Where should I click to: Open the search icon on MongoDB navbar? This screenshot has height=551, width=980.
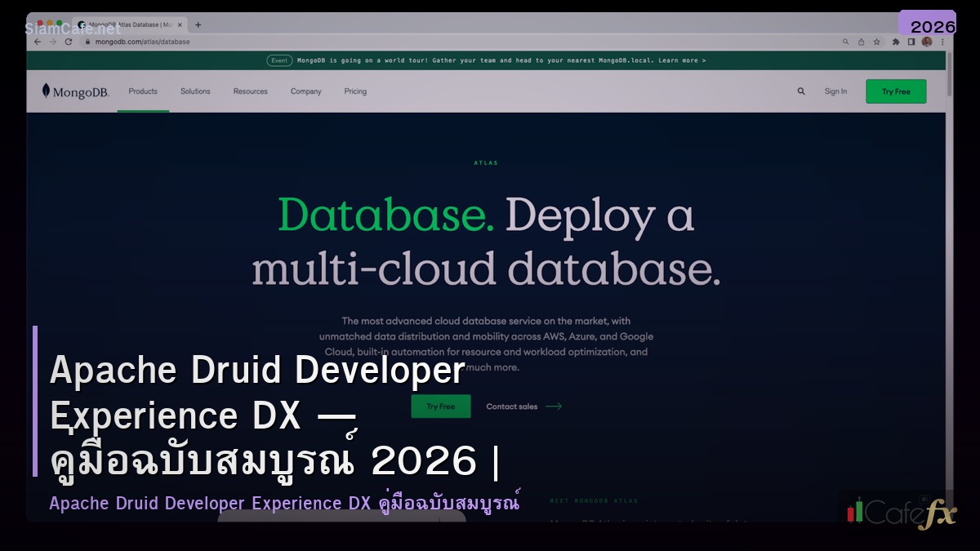point(800,91)
